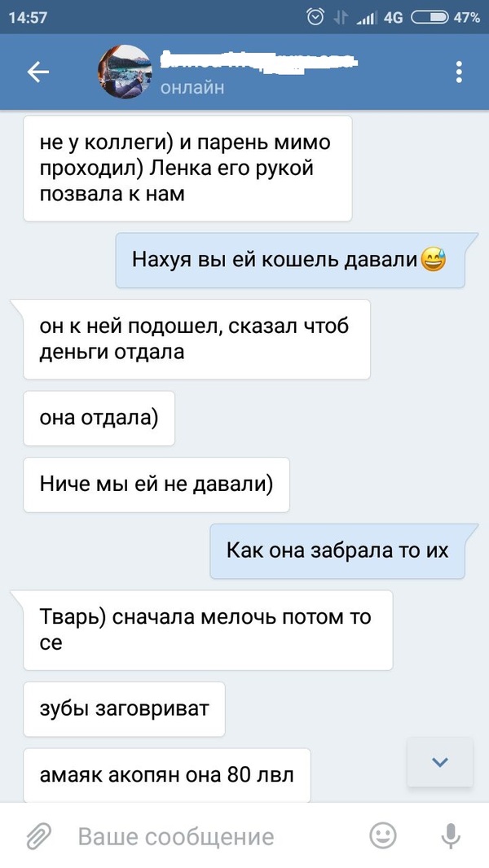Tap the microphone voice message icon

(x=452, y=835)
